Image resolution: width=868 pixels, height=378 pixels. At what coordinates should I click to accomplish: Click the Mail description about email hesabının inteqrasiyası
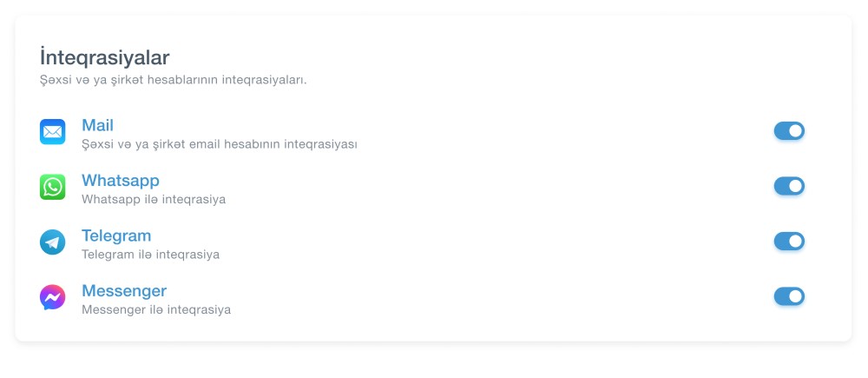(x=220, y=144)
